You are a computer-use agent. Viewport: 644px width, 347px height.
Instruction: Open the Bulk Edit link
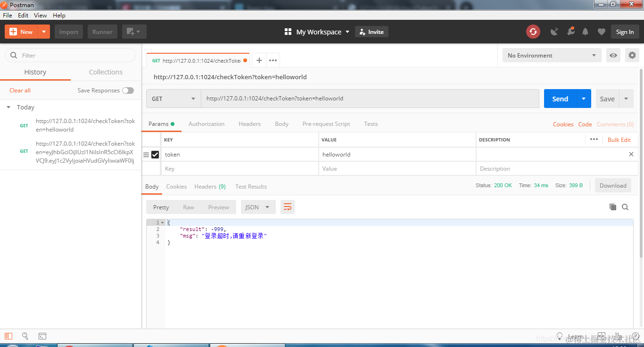coord(619,140)
